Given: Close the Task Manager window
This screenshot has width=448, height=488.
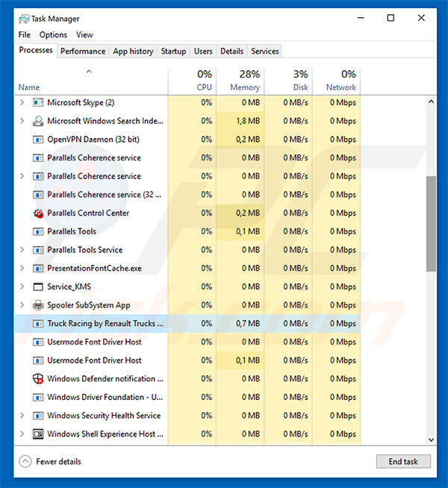Looking at the screenshot, I should pos(421,18).
